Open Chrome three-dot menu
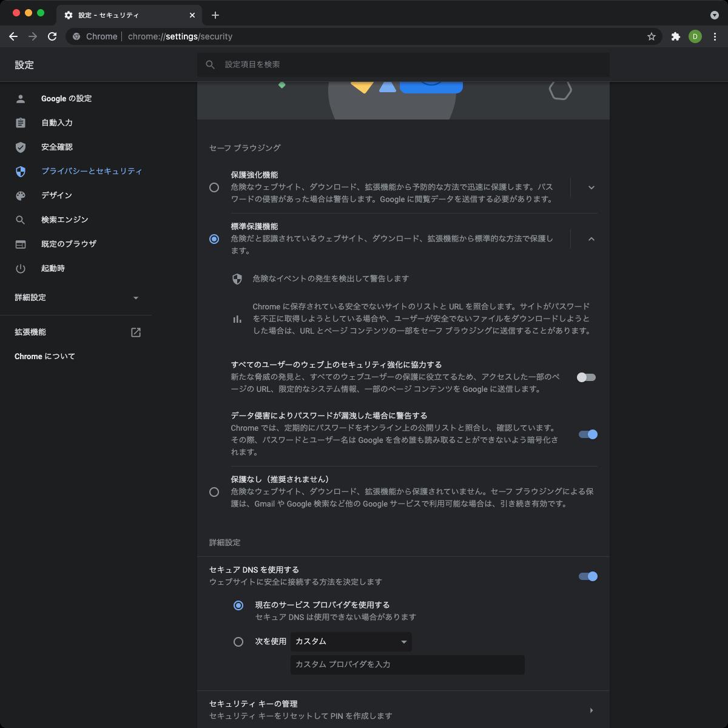The width and height of the screenshot is (728, 728). 715,36
